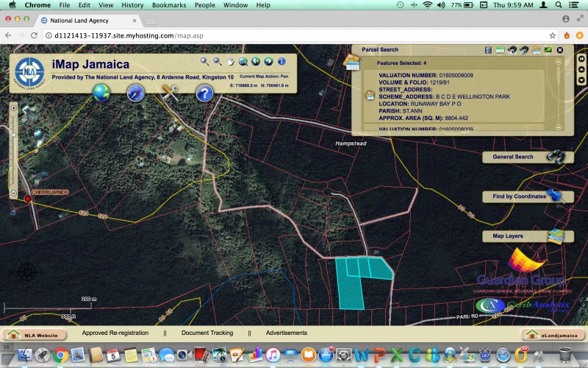This screenshot has width=588, height=368.
Task: Open the Bookmarks menu
Action: (169, 5)
